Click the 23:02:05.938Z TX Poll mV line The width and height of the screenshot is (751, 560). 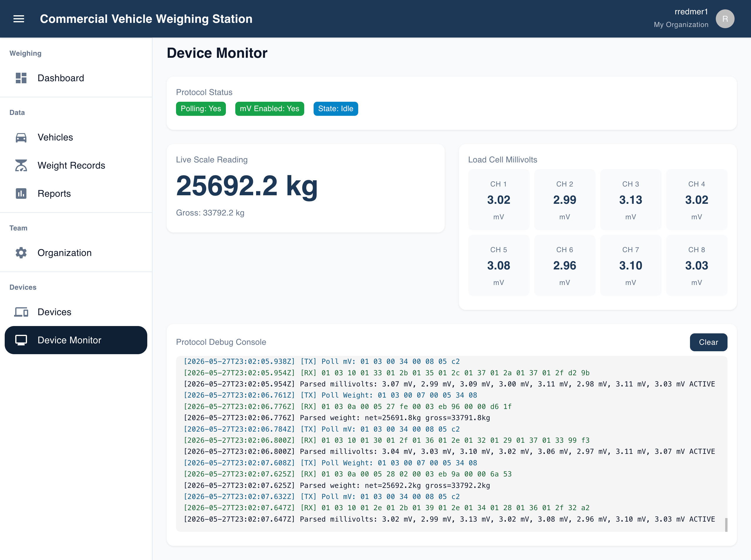tap(322, 361)
